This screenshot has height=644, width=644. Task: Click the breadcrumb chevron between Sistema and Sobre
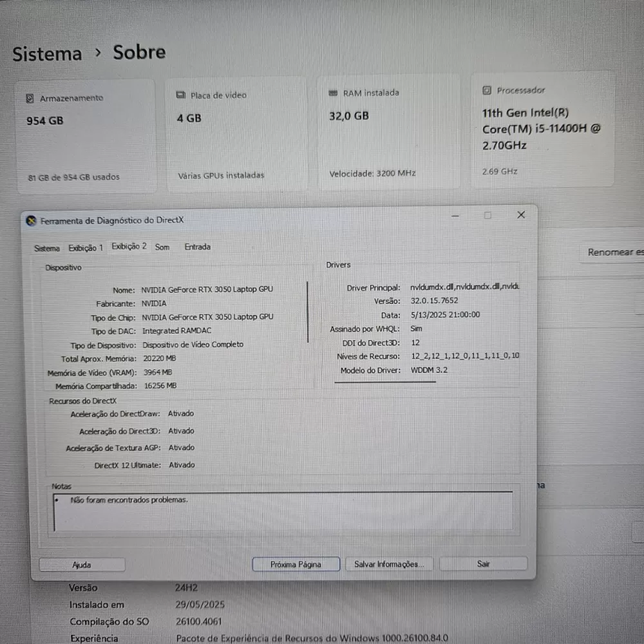pos(98,53)
